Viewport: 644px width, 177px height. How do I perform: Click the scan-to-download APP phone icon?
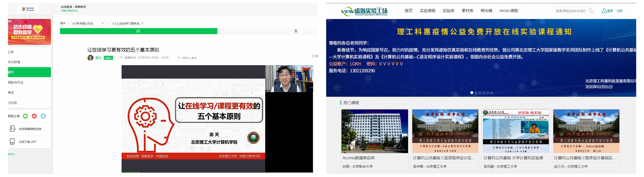[12, 142]
